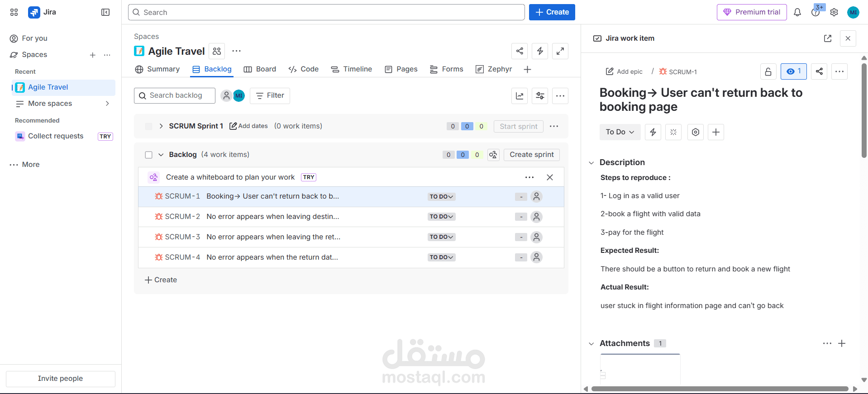Tick the Backlog select-all checkbox
This screenshot has width=868, height=394.
point(148,155)
